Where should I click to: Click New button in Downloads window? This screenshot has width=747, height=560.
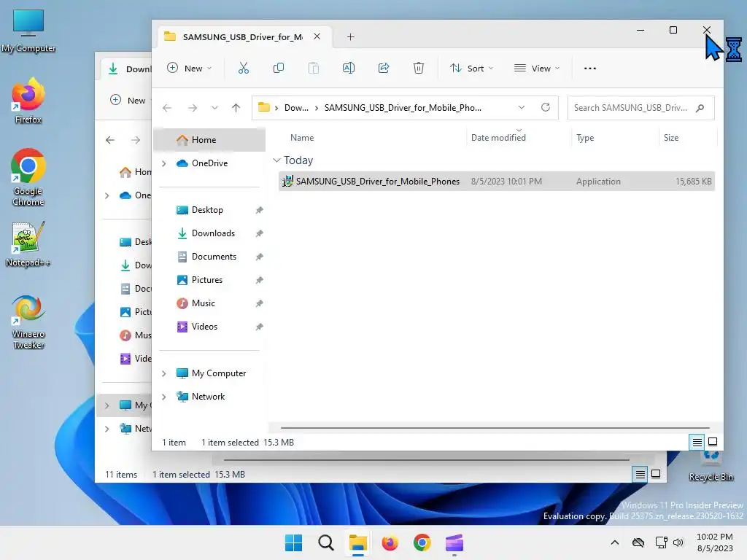coord(128,100)
